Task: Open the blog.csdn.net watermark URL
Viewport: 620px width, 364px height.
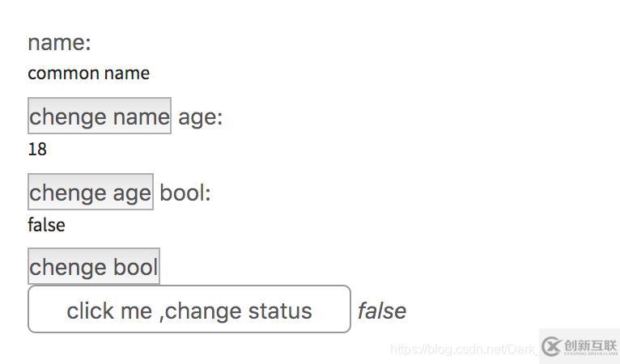Action: (x=465, y=349)
